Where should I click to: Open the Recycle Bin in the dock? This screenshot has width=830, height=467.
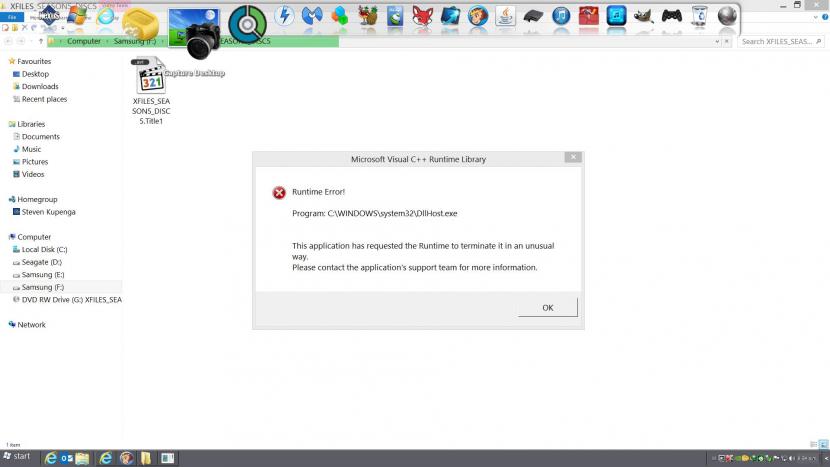[x=699, y=16]
